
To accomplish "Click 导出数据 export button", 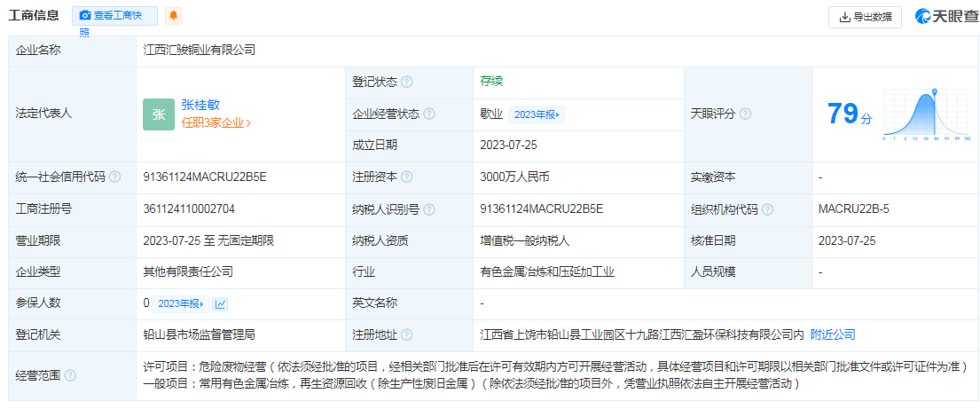I will (x=865, y=17).
